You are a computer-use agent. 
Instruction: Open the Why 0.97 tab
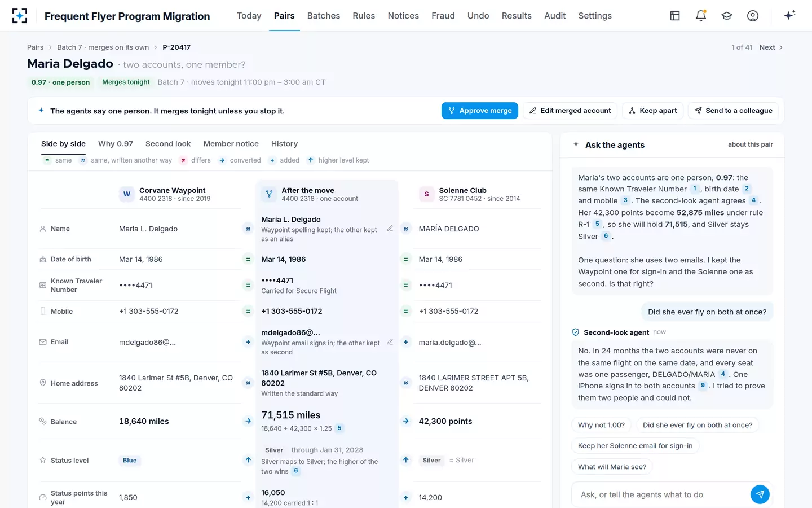click(x=116, y=144)
